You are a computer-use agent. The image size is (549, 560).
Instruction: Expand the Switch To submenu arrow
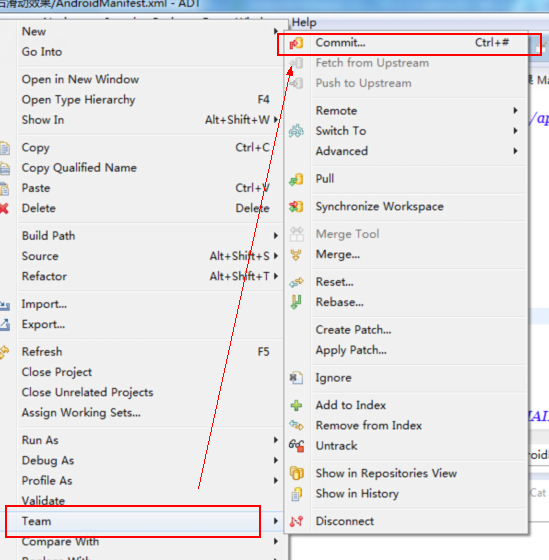coord(515,131)
